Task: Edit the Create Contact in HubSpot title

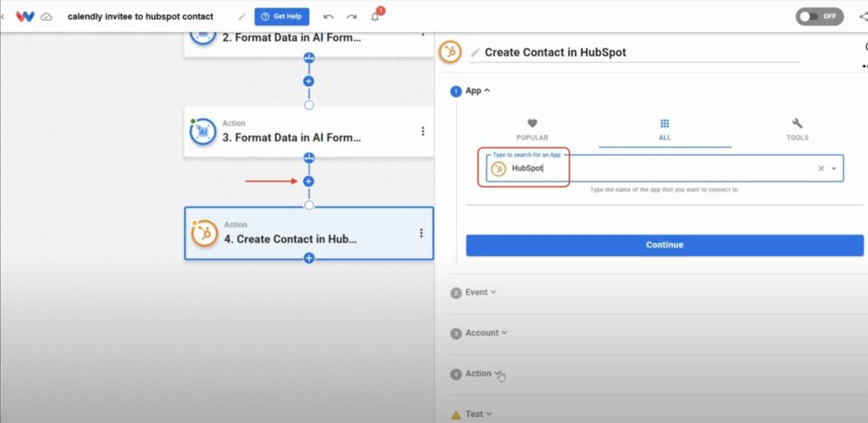Action: pyautogui.click(x=555, y=53)
